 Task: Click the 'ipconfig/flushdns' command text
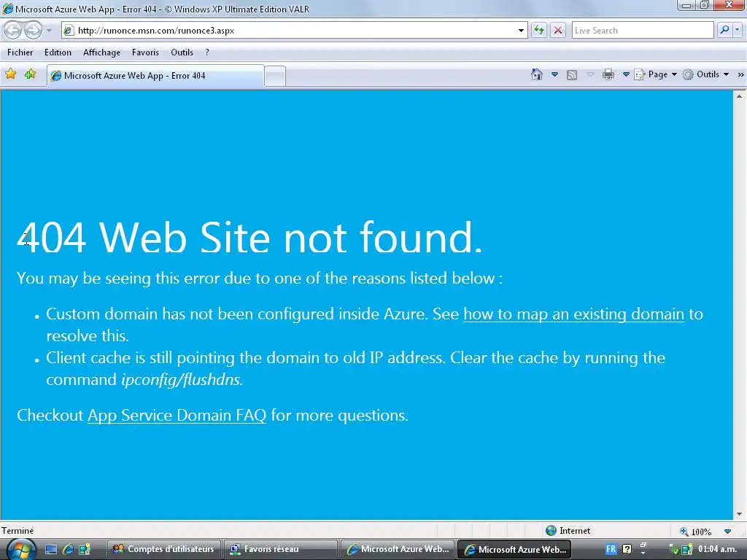pos(181,379)
